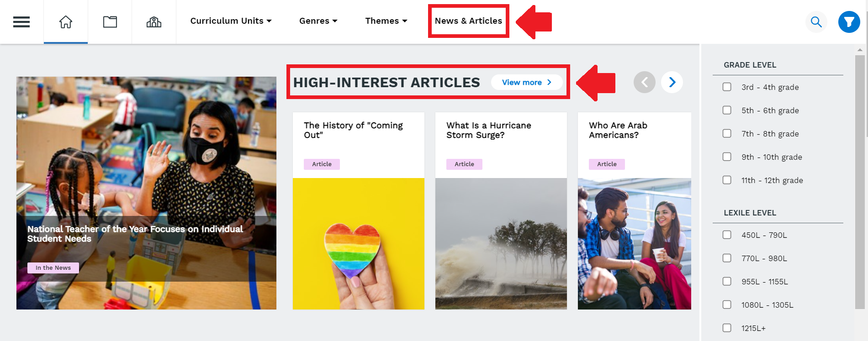Click the View more link
The width and height of the screenshot is (868, 341).
click(527, 82)
